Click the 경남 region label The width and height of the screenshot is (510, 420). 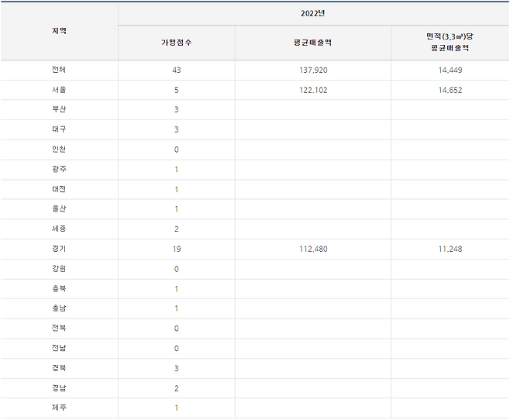pos(59,388)
